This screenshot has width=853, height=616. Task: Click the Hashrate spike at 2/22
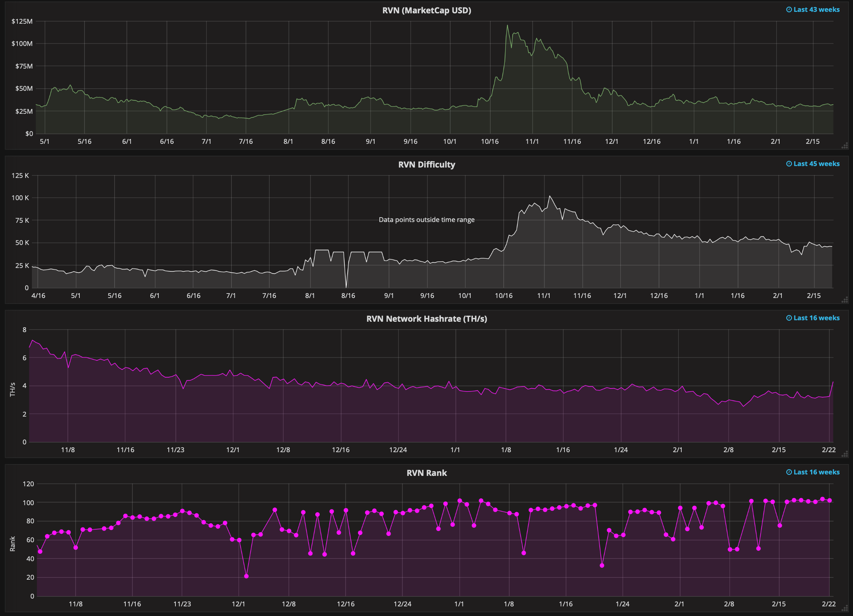(x=833, y=382)
